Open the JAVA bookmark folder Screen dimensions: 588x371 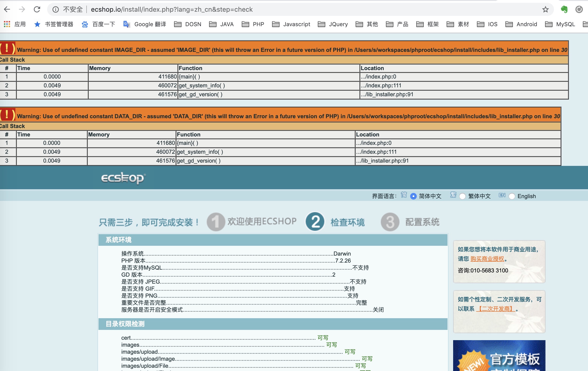pos(222,24)
